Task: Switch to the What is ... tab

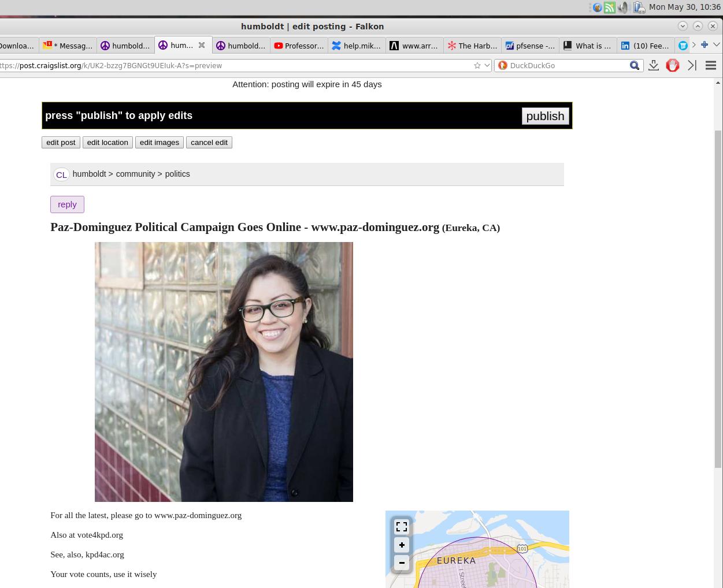Action: tap(588, 46)
